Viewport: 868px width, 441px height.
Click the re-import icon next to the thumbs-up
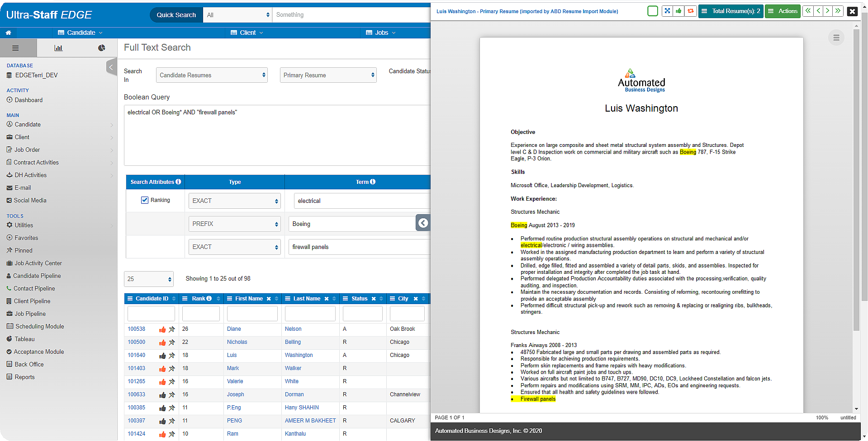coord(690,11)
